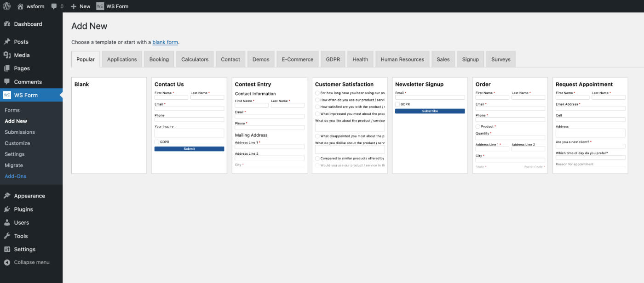Image resolution: width=644 pixels, height=283 pixels.
Task: Switch to the Booking templates tab
Action: click(159, 59)
